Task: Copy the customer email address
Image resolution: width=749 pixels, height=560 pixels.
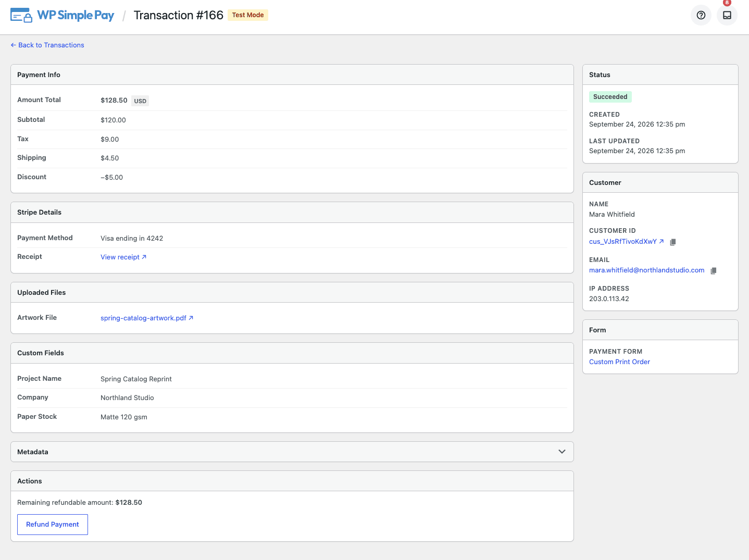Action: tap(714, 270)
